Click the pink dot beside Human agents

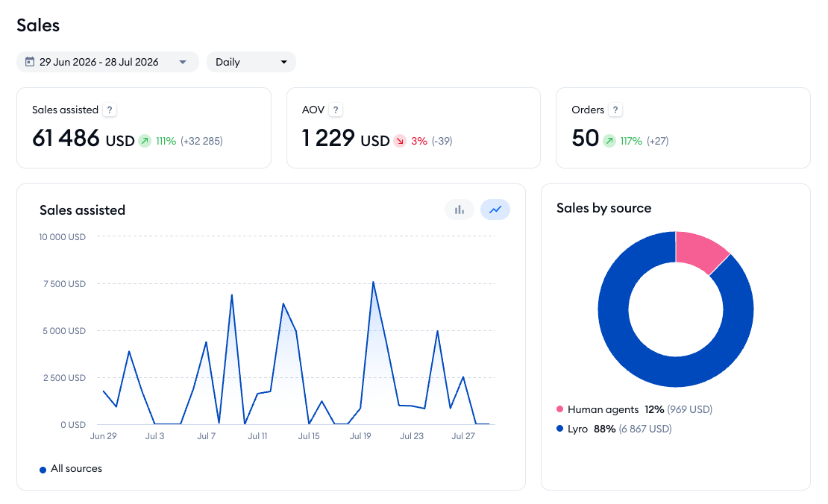[x=559, y=409]
